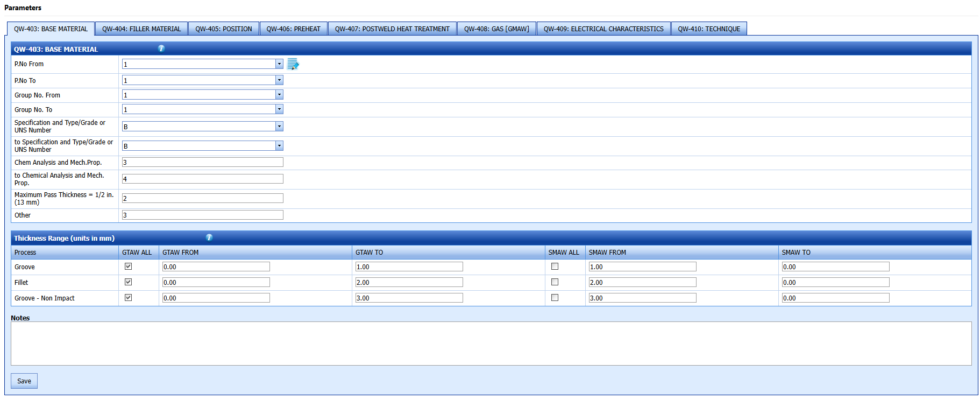Screen dimensions: 980x399
Task: Click inside the Notes text area
Action: [x=491, y=344]
